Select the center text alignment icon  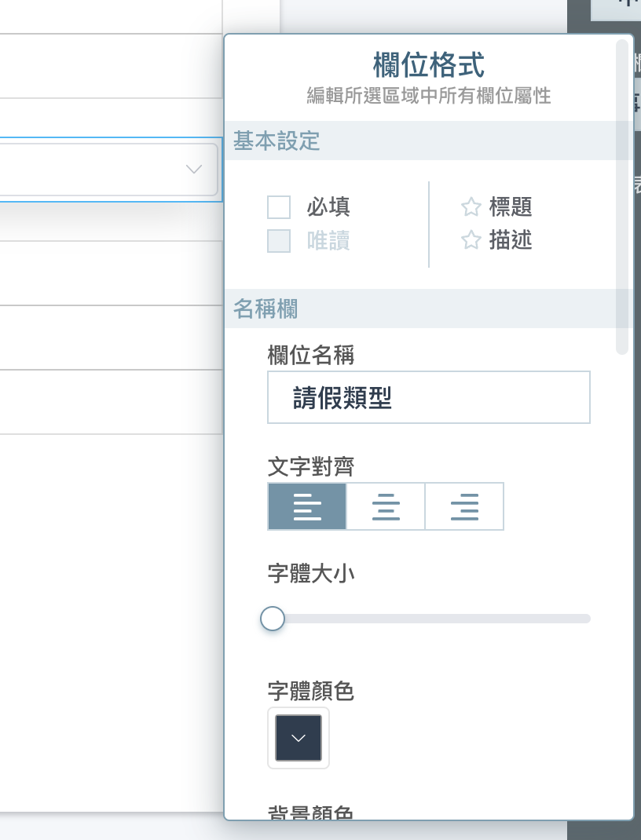click(x=386, y=507)
